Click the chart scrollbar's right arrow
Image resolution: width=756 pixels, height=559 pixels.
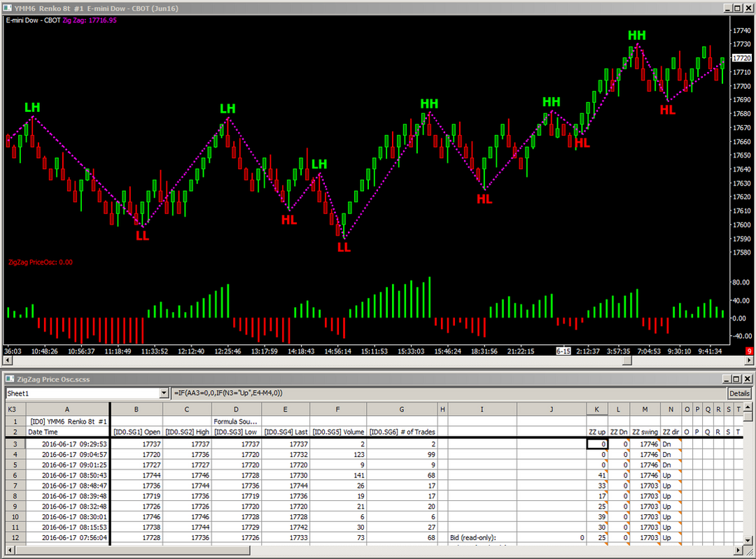pos(748,360)
